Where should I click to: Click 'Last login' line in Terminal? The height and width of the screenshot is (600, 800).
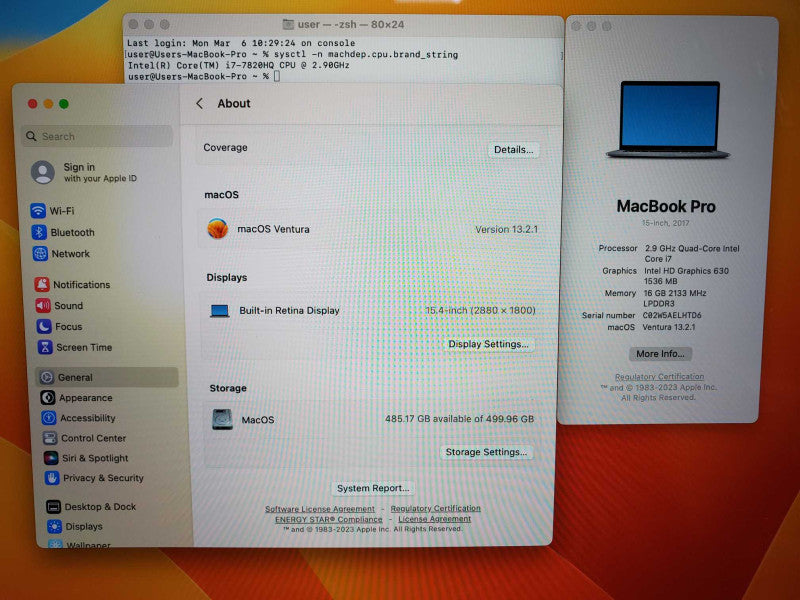241,43
